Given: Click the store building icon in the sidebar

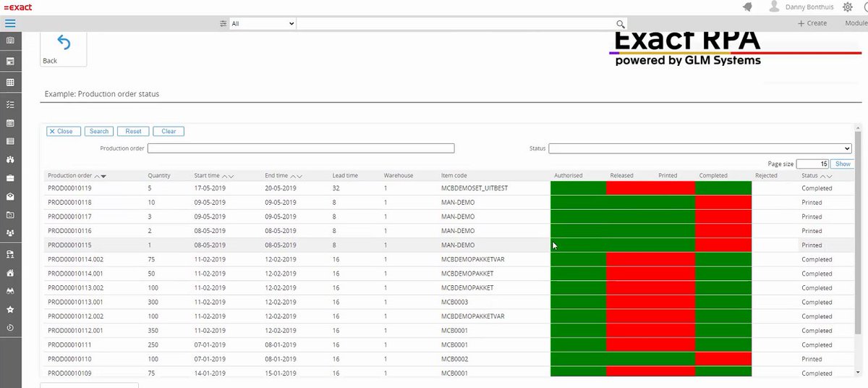Looking at the screenshot, I should (10, 254).
